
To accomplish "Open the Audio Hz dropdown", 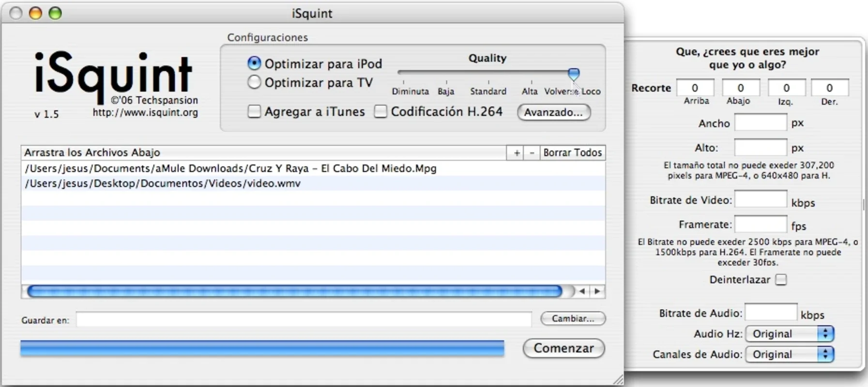I will point(790,334).
